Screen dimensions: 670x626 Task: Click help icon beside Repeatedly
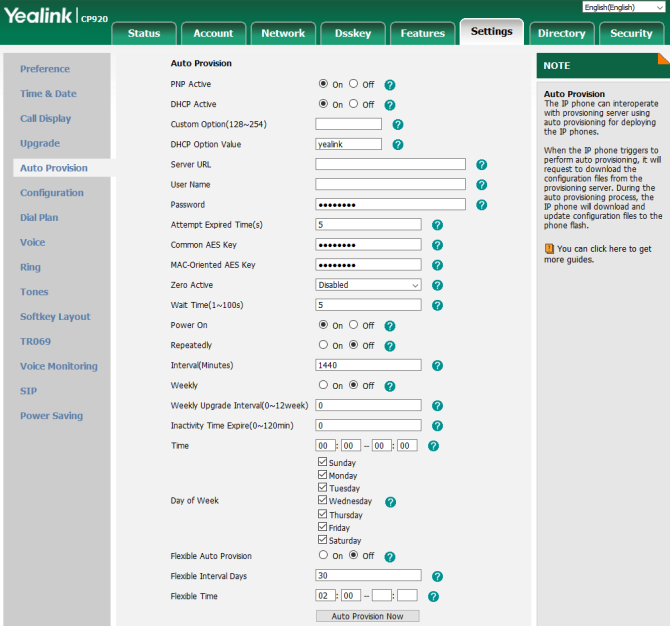click(390, 346)
